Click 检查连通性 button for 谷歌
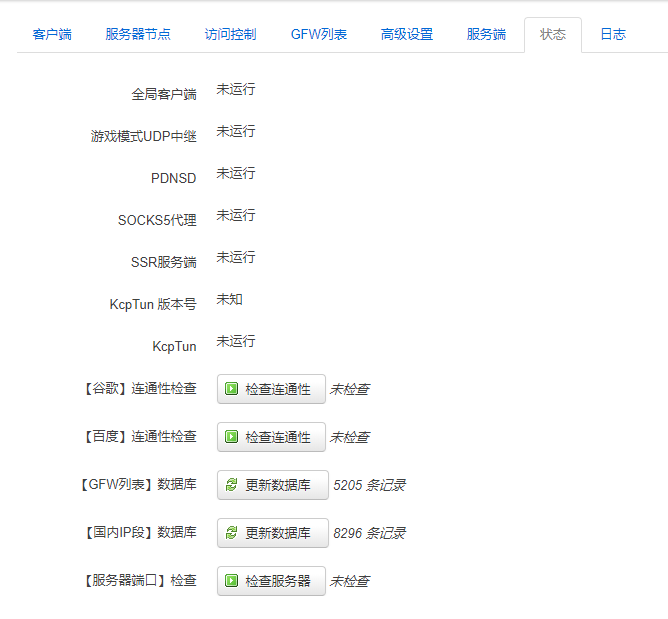This screenshot has width=668, height=619. coord(271,389)
